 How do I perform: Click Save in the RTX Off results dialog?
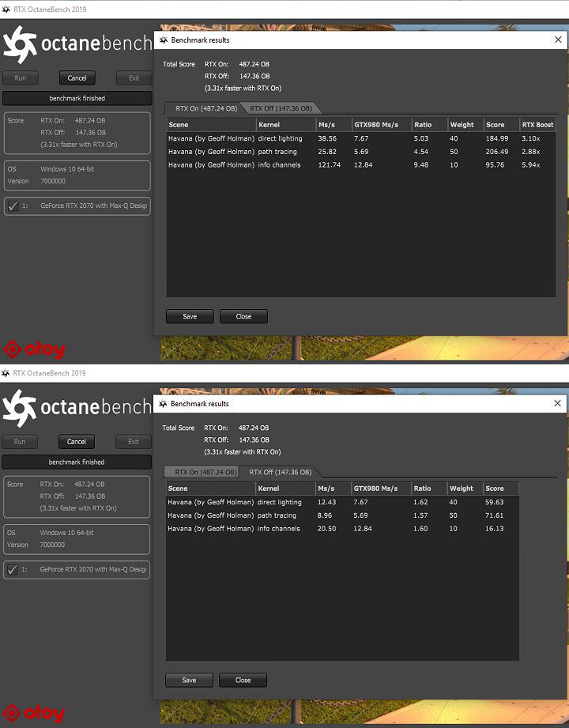coord(190,680)
